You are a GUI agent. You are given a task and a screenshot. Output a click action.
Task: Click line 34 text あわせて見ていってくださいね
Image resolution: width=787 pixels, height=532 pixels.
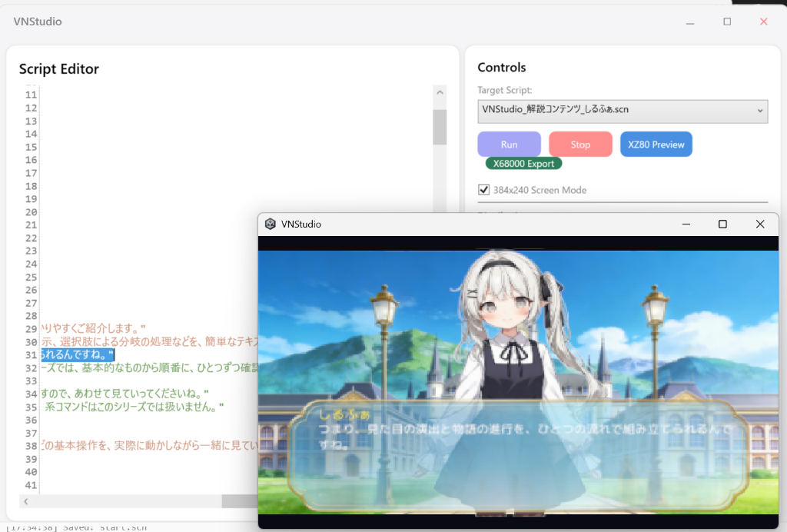125,394
